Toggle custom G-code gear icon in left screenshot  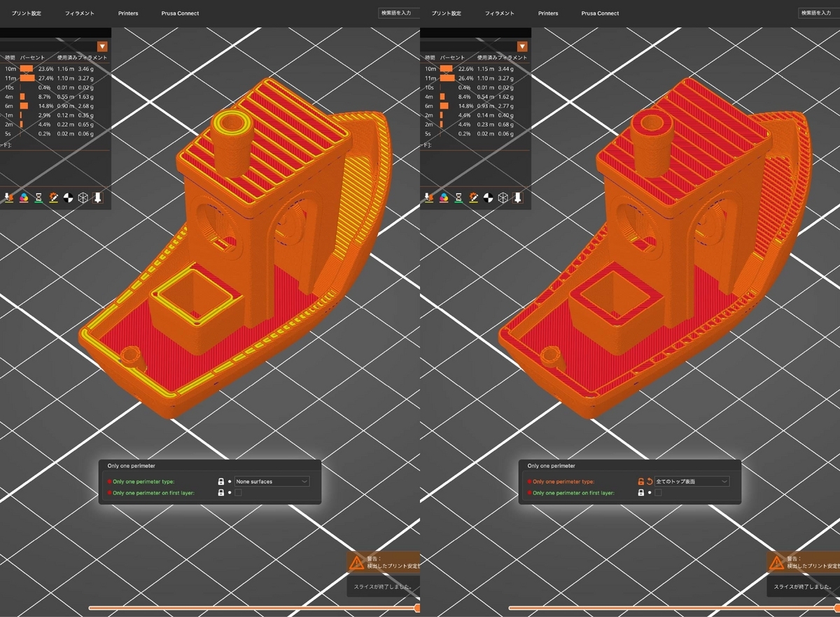[x=53, y=197]
